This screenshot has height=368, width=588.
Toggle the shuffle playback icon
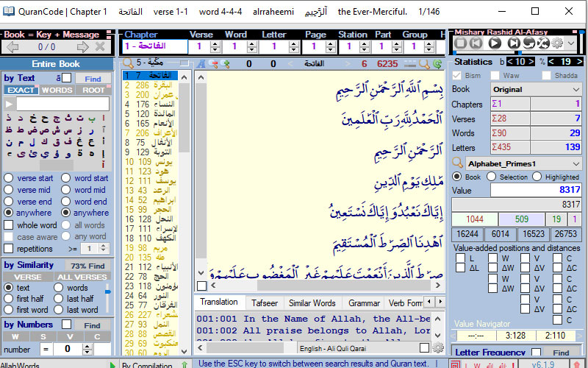click(543, 43)
